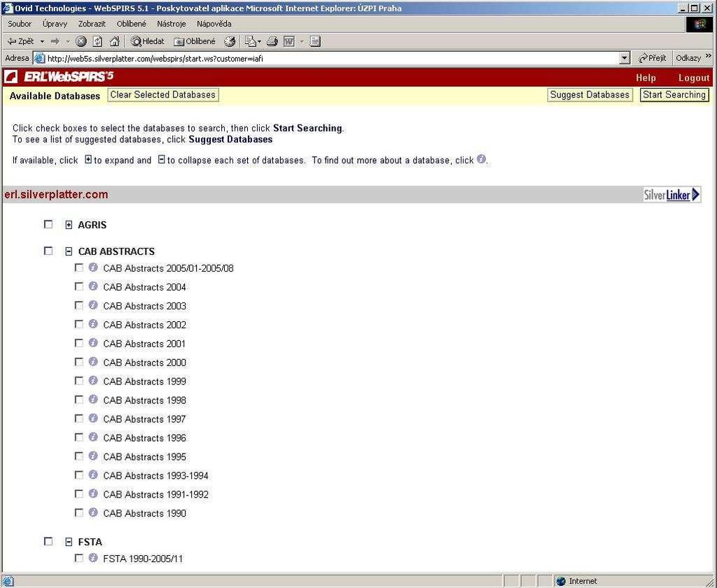Check the FSTA group checkbox
The width and height of the screenshot is (717, 588).
coord(48,541)
